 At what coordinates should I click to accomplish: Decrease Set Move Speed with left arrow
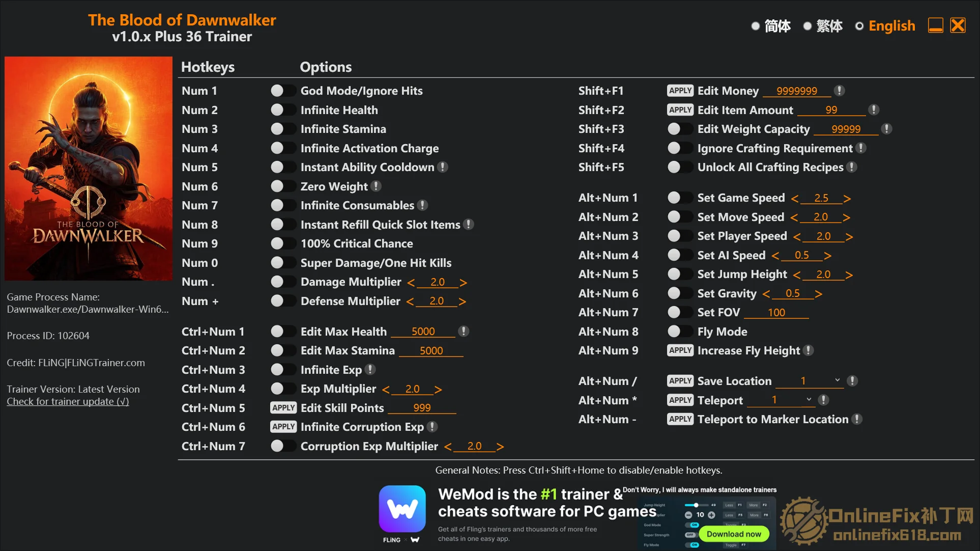[794, 217]
